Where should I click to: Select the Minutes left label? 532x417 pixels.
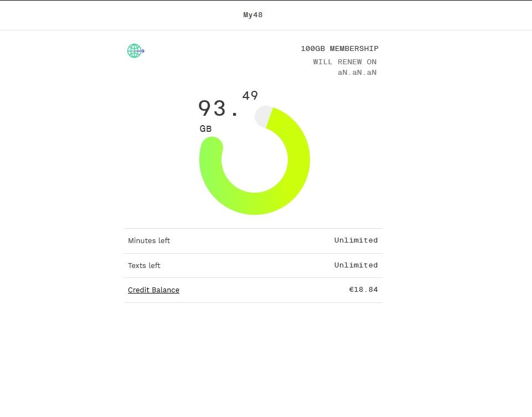click(149, 241)
